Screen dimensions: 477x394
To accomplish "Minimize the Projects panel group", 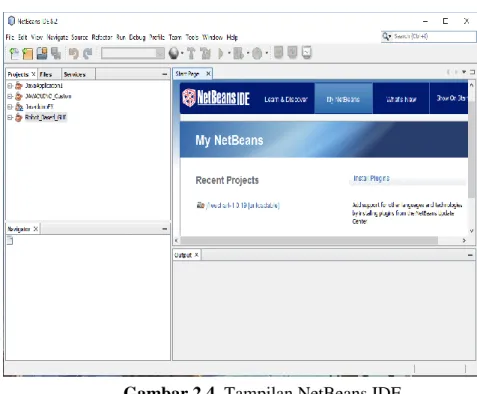I will (x=164, y=74).
